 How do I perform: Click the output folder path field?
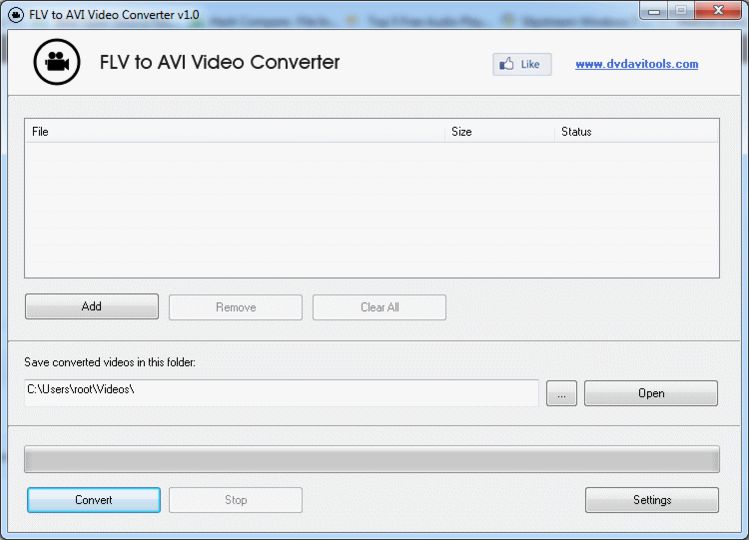pos(281,393)
